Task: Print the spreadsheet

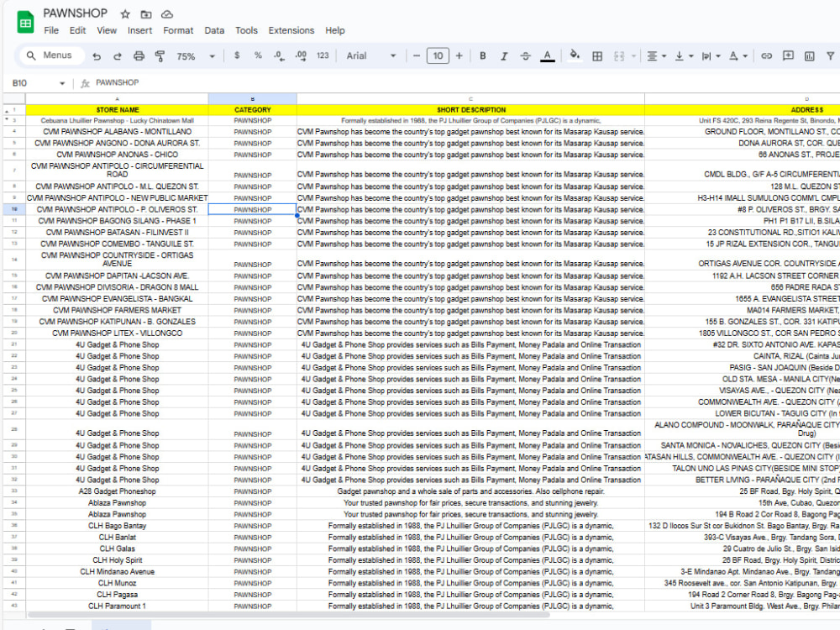Action: (x=139, y=55)
